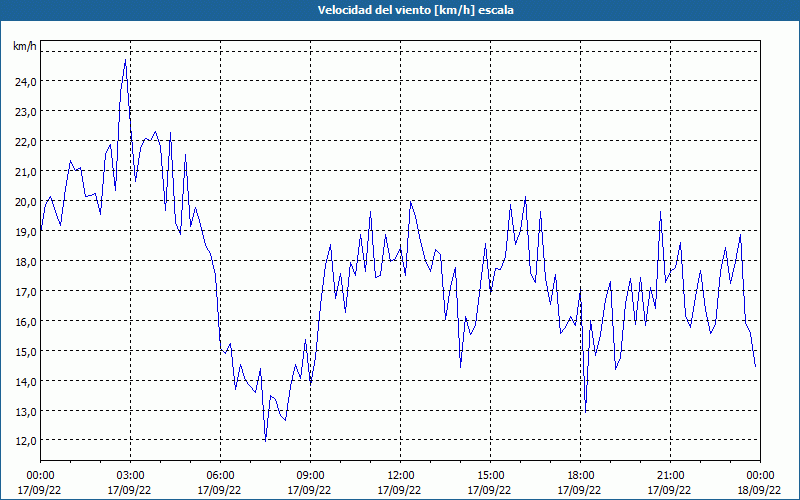Screen dimensions: 800x500
Task: Click the 17/09/22 date under 12:00
Action: pos(399,490)
